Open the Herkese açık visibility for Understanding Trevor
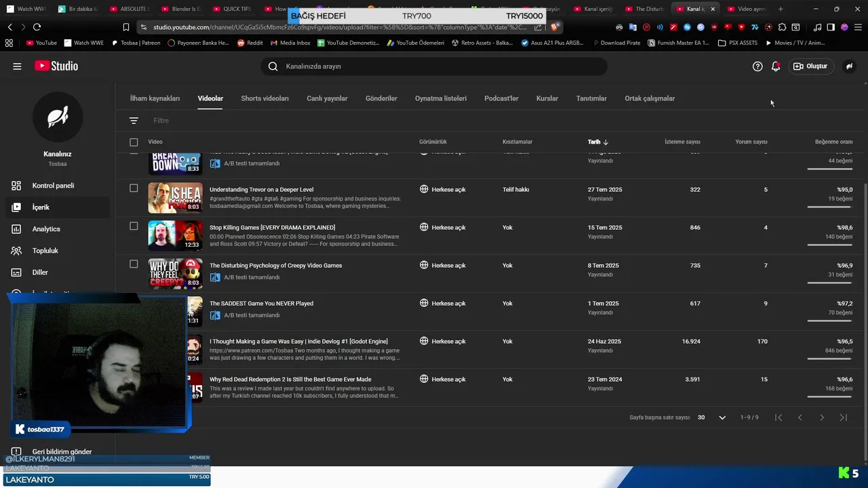The image size is (868, 488). [x=443, y=190]
